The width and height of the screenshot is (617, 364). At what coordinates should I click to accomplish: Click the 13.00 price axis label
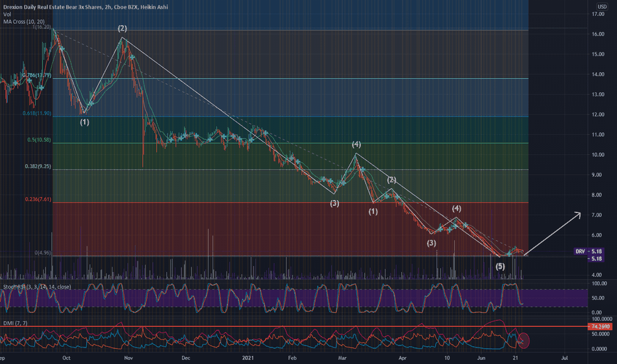(598, 95)
